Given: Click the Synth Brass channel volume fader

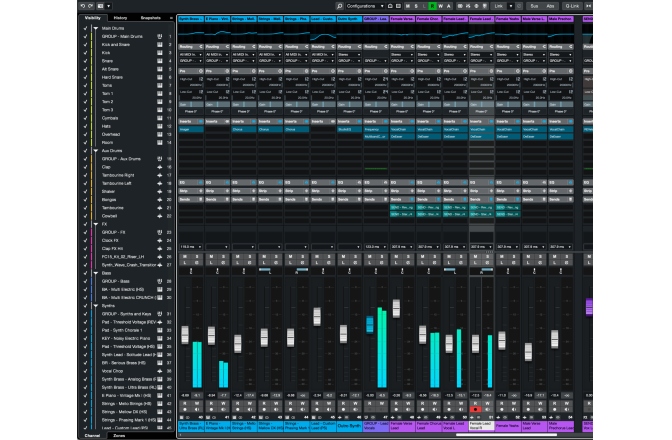Looking at the screenshot, I should (184, 335).
